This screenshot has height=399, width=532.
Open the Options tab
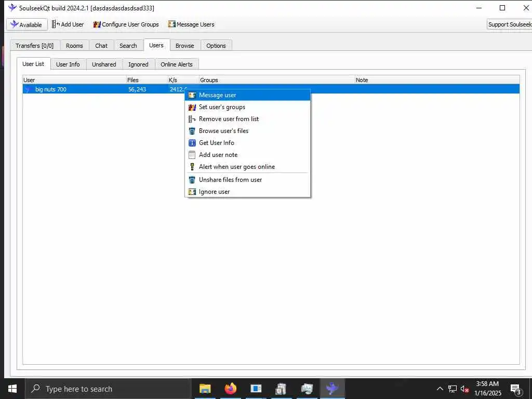[216, 46]
